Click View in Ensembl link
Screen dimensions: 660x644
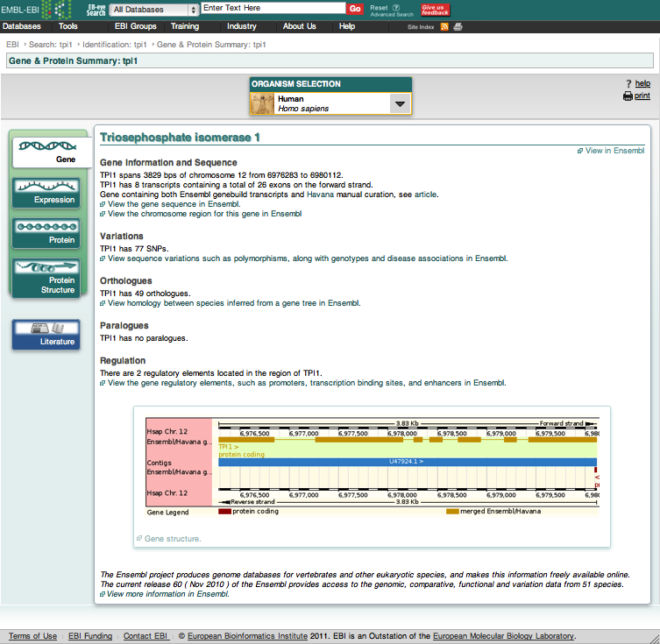[x=614, y=151]
